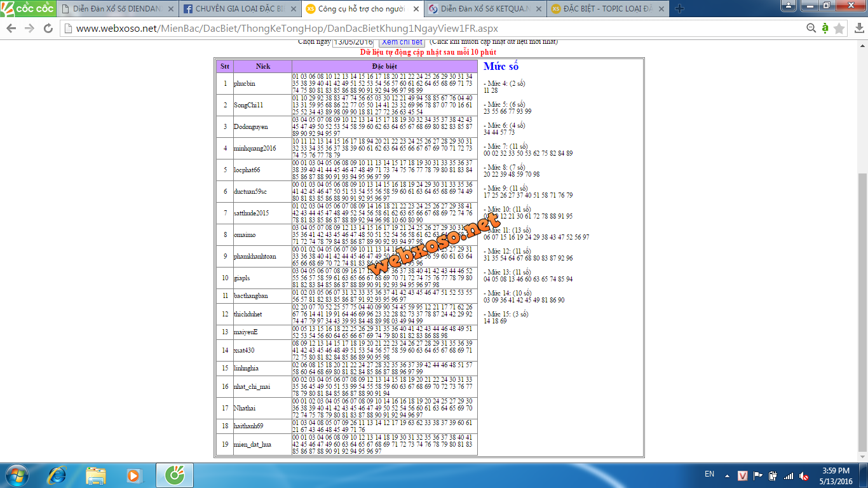Reload the current page
Viewport: 868px width, 488px height.
[48, 29]
